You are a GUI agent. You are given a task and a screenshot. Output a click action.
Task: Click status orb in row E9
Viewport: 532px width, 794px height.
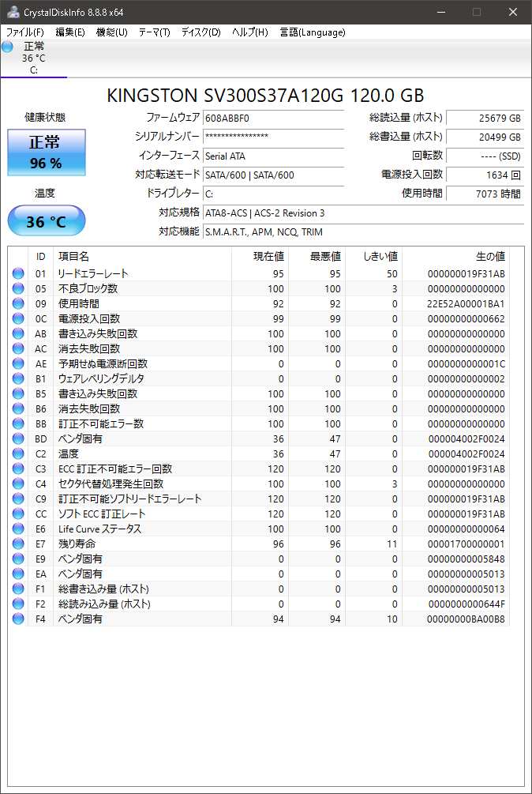click(x=18, y=559)
